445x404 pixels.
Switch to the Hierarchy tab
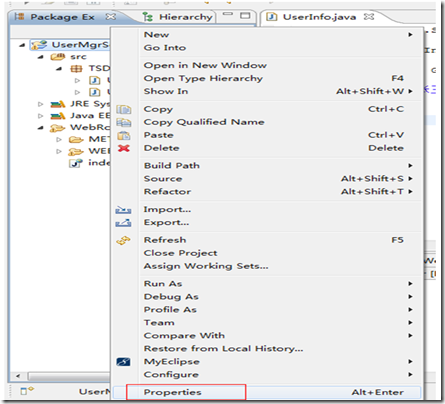coord(178,17)
